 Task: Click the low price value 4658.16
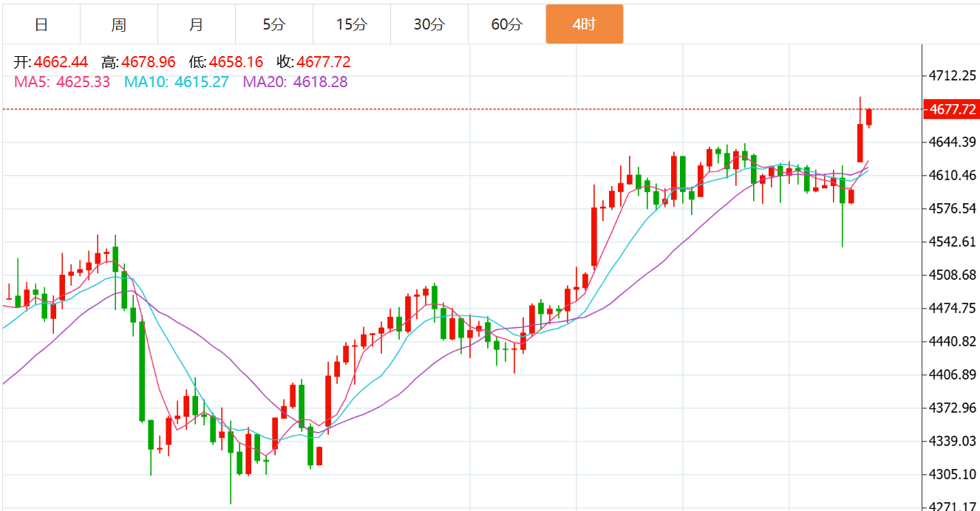pyautogui.click(x=236, y=62)
